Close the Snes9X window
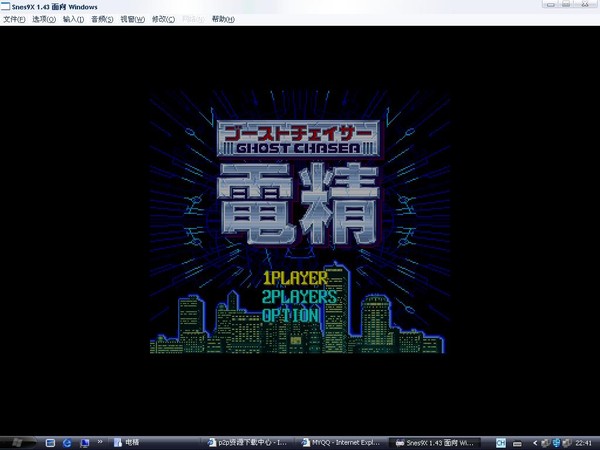The height and width of the screenshot is (450, 600). coord(585,4)
